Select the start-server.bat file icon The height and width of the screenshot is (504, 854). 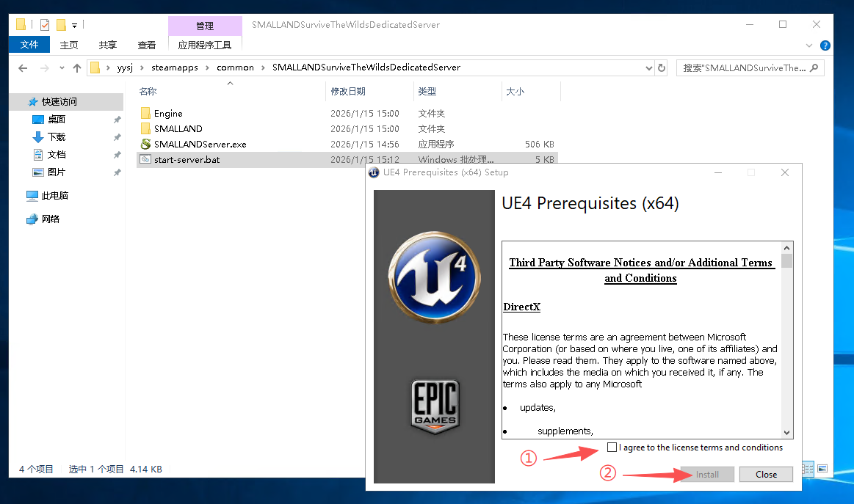tap(145, 160)
